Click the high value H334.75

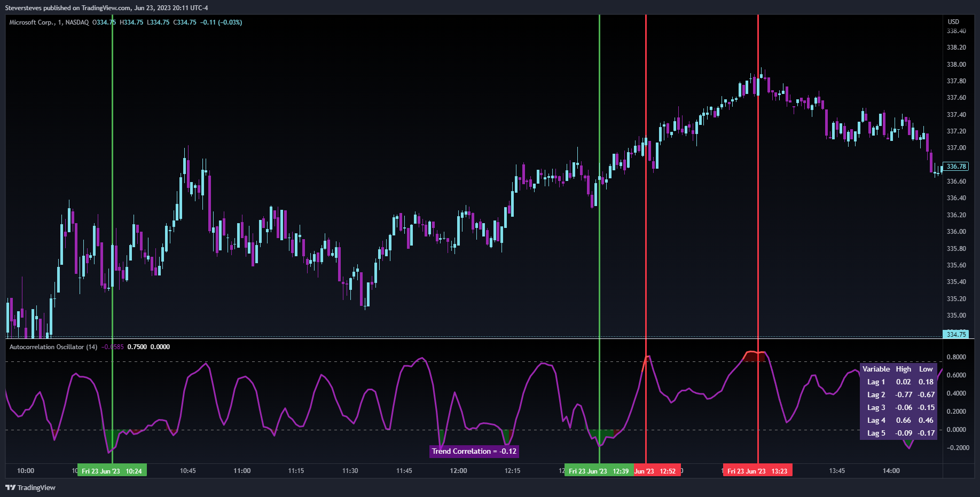[x=131, y=22]
